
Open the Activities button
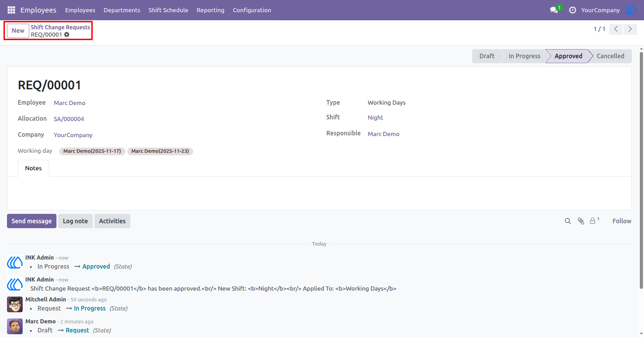(x=112, y=221)
